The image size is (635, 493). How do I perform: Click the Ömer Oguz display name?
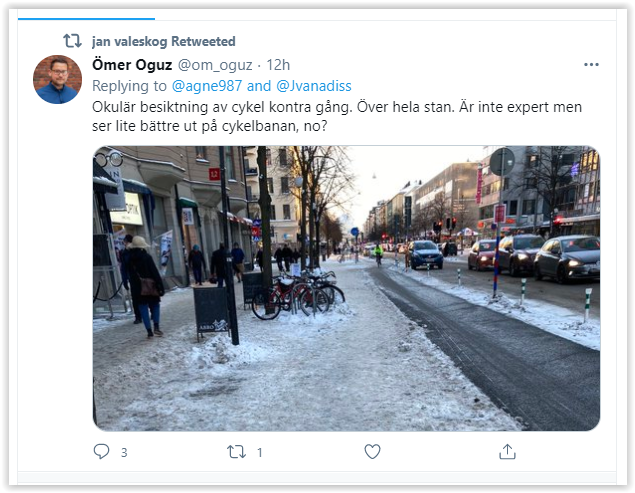coord(132,65)
